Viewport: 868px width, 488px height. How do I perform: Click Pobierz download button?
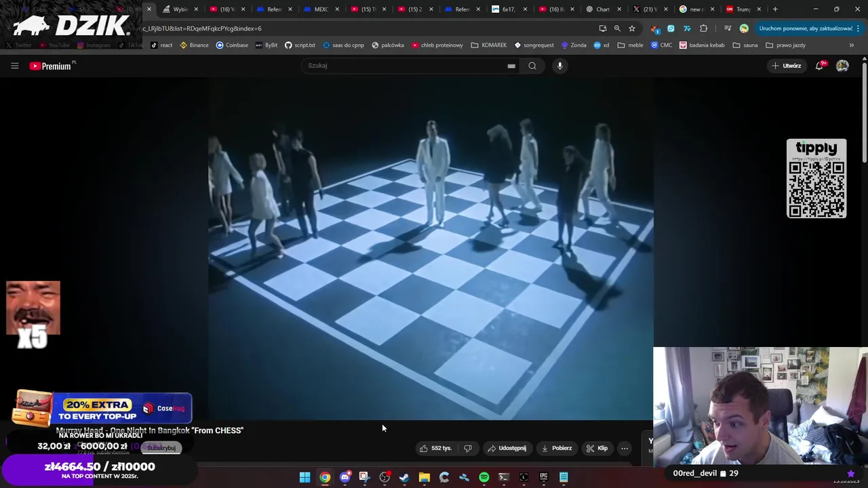coord(557,448)
